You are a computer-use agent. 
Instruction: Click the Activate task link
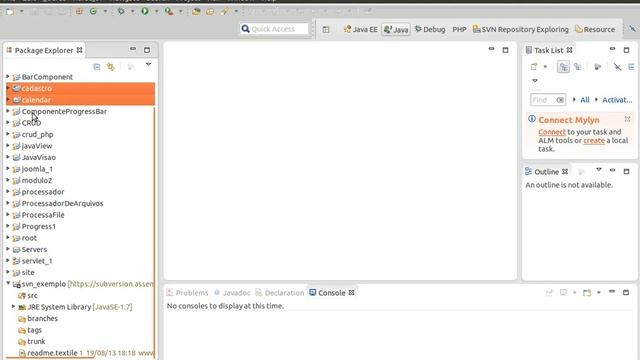[617, 100]
